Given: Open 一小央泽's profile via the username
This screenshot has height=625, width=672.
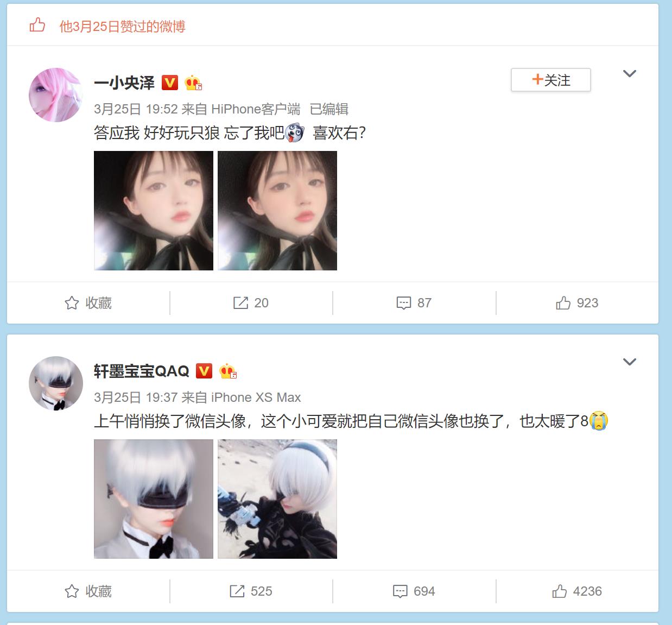Looking at the screenshot, I should 124,83.
